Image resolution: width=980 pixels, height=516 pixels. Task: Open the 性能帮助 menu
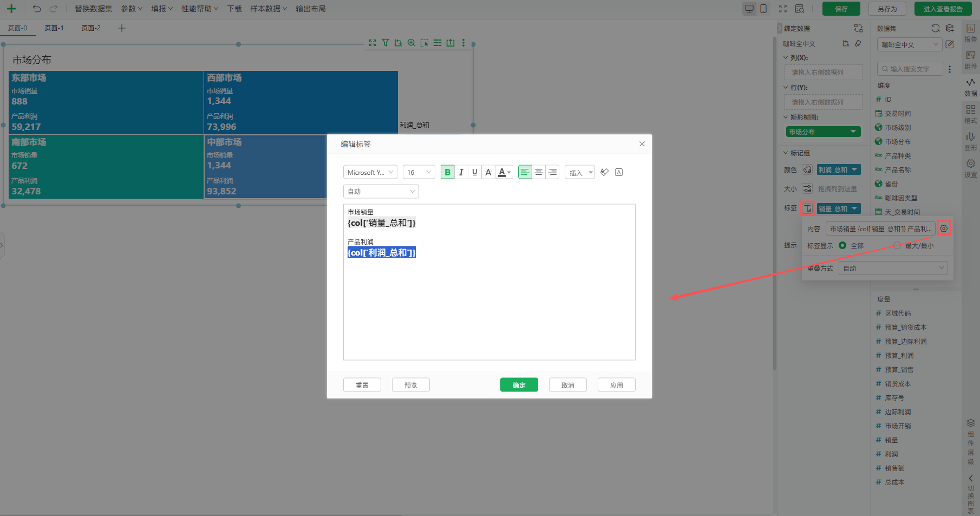pyautogui.click(x=199, y=9)
